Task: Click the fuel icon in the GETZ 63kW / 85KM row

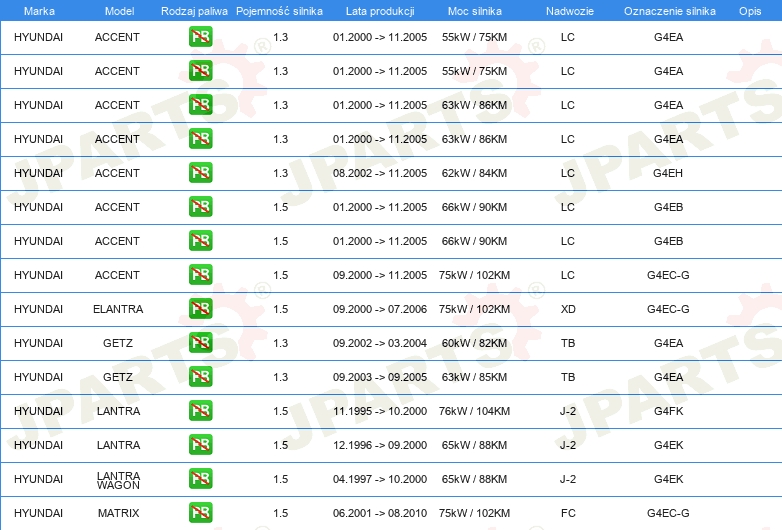Action: (x=200, y=376)
